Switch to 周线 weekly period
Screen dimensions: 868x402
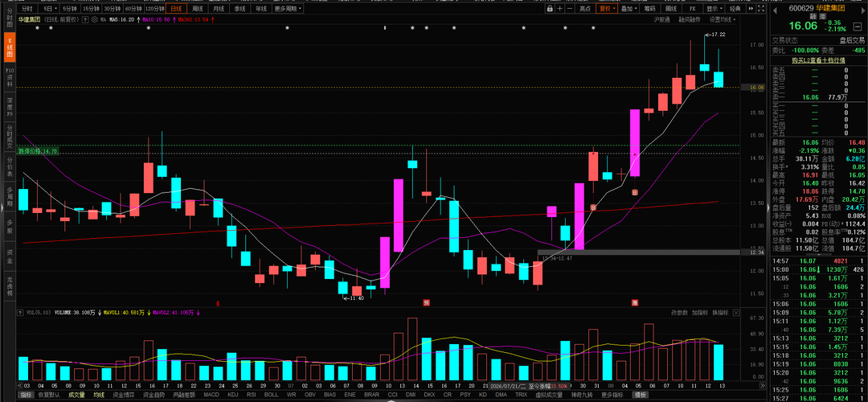[x=197, y=9]
